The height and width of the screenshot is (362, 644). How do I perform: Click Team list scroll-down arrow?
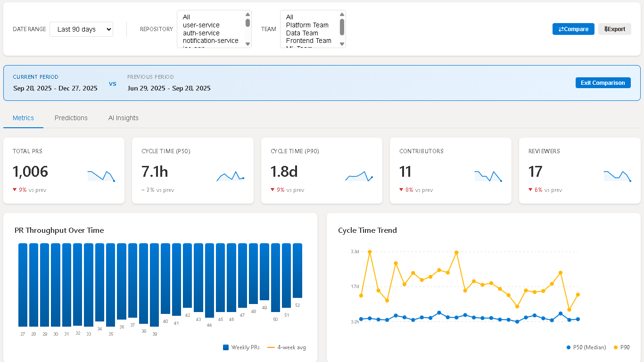tap(342, 44)
